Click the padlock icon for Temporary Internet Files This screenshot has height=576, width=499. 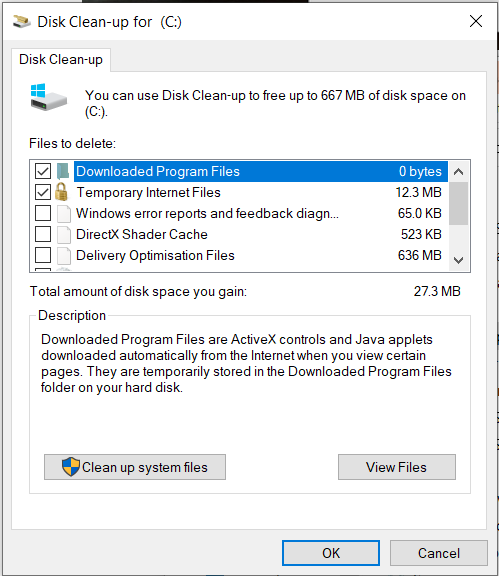pyautogui.click(x=62, y=192)
